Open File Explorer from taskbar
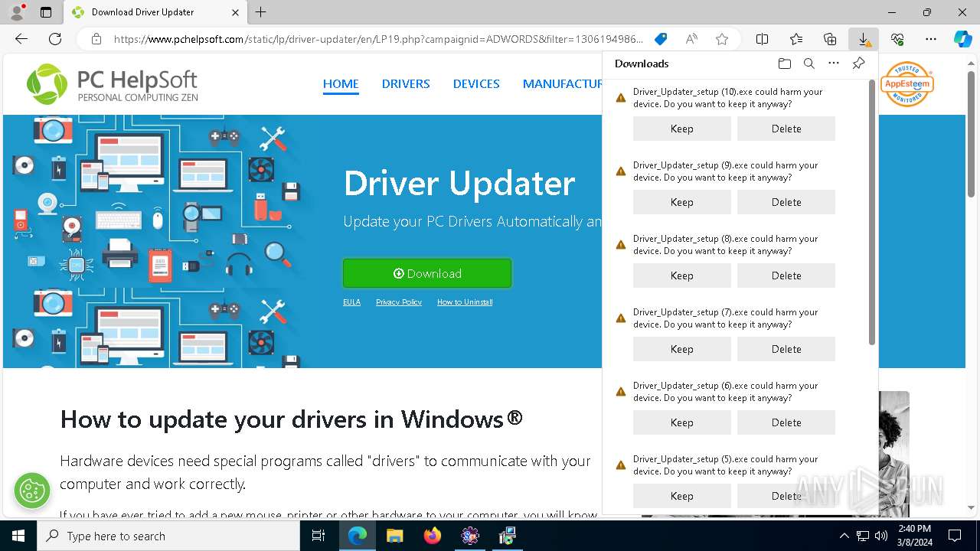Viewport: 980px width, 551px height. point(394,536)
